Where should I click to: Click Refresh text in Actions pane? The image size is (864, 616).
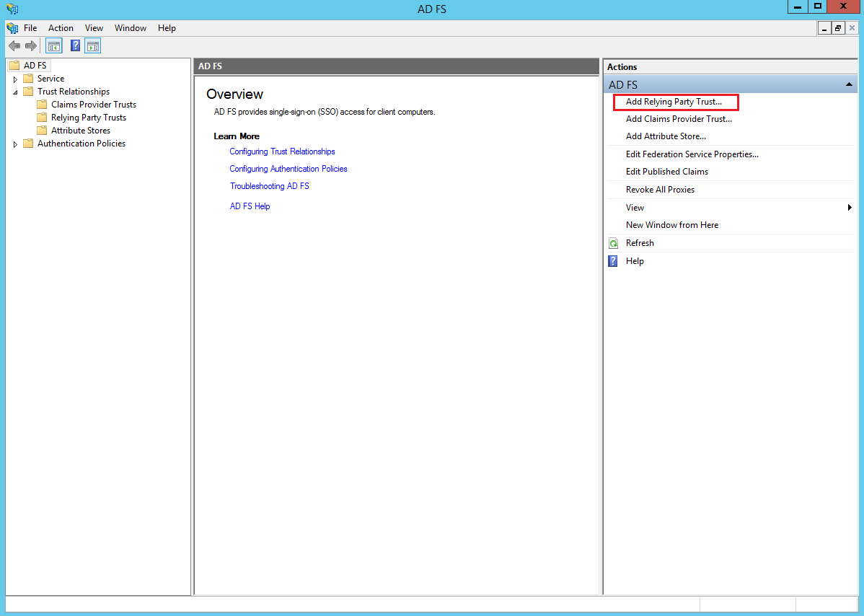tap(640, 243)
